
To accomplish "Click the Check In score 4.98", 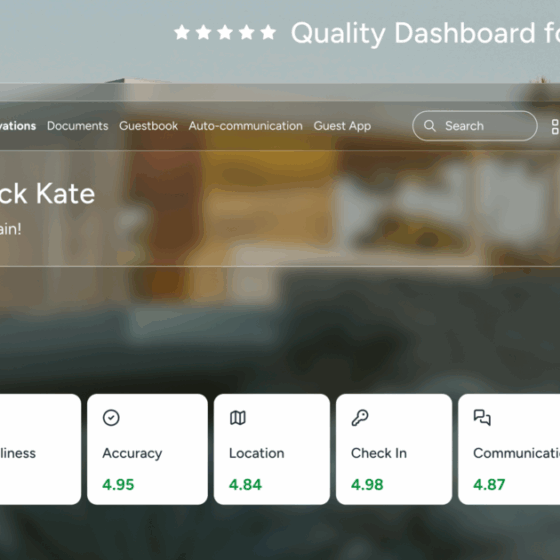I will [367, 485].
